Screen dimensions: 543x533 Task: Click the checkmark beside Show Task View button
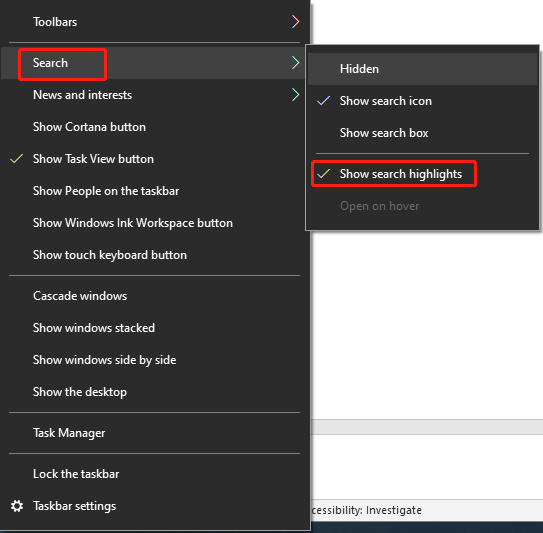16,159
